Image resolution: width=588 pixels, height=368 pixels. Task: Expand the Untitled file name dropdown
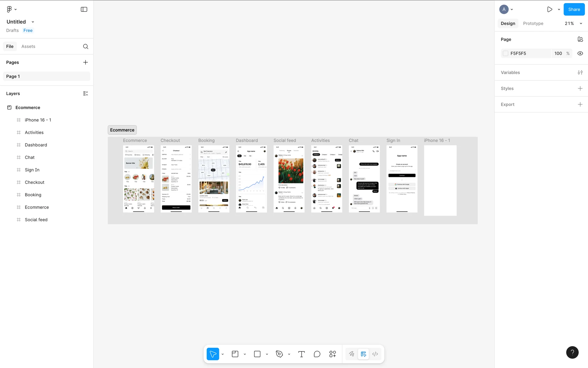tap(33, 22)
